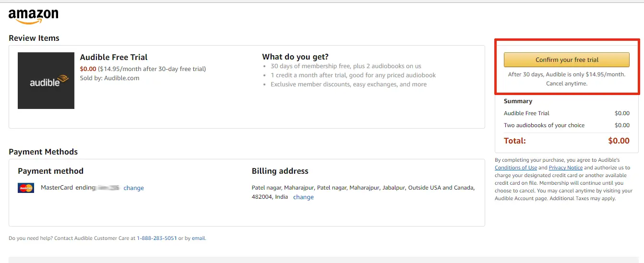644x263 pixels.
Task: Click '30 days of membership free' bullet
Action: tap(346, 66)
